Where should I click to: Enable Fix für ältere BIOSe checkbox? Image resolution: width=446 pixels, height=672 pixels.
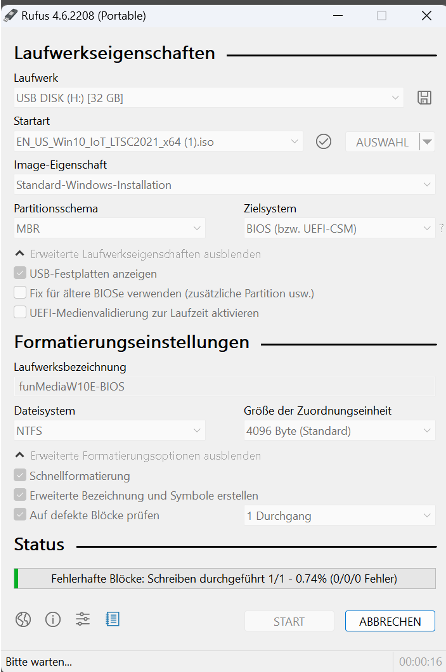tap(20, 293)
